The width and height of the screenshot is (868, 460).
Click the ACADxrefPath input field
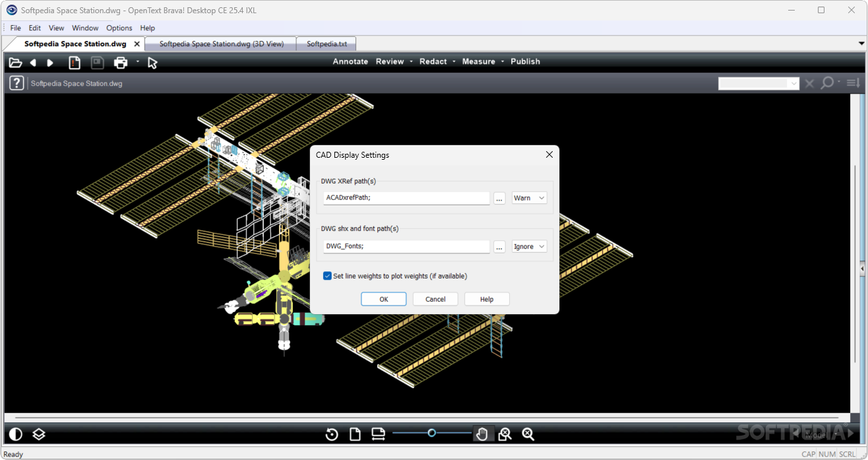click(406, 198)
